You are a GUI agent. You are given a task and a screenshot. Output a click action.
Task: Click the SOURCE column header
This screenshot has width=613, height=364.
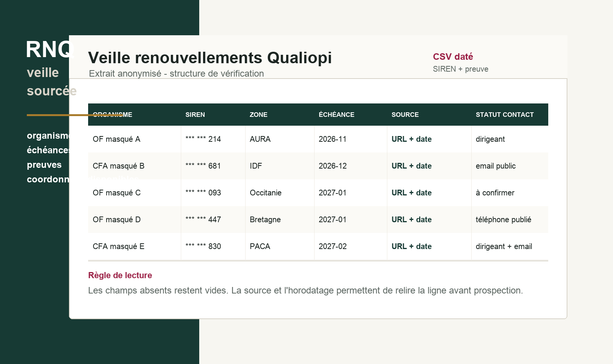click(x=405, y=115)
